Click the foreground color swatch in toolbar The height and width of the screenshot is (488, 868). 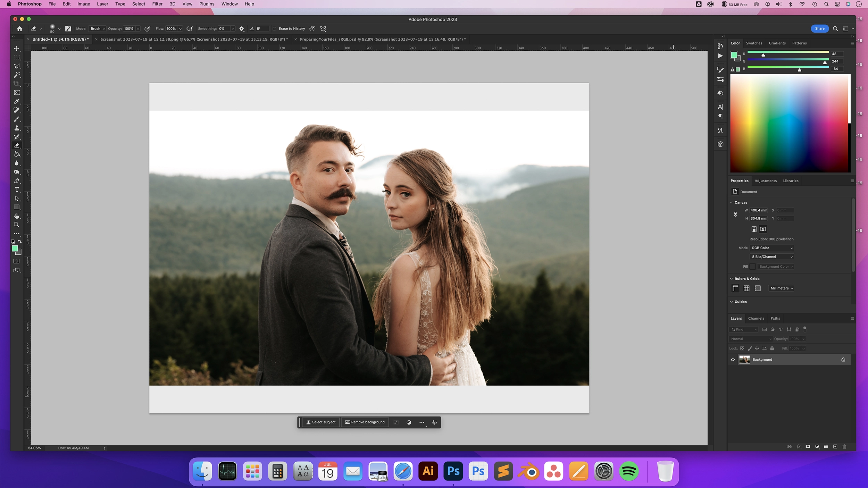15,249
